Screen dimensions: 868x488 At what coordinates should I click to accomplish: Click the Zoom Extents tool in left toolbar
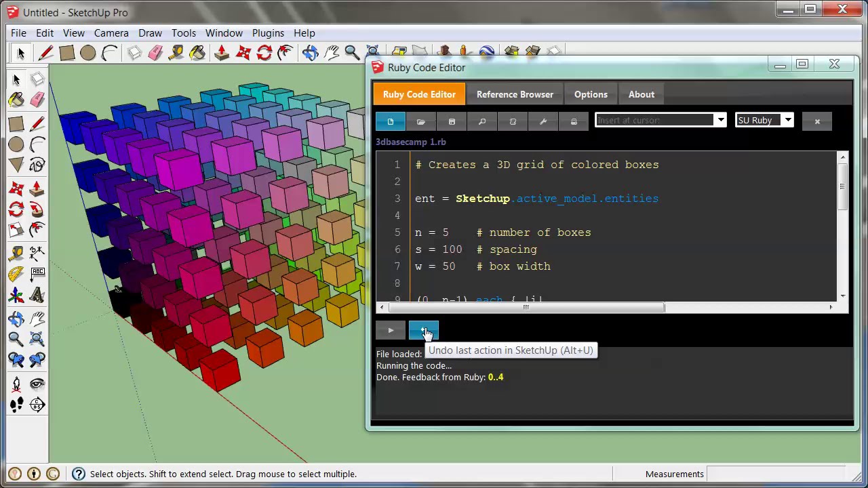37,339
